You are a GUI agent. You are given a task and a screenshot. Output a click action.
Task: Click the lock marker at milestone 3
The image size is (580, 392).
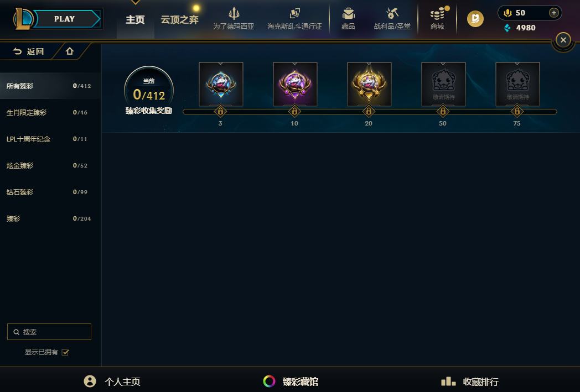point(220,111)
